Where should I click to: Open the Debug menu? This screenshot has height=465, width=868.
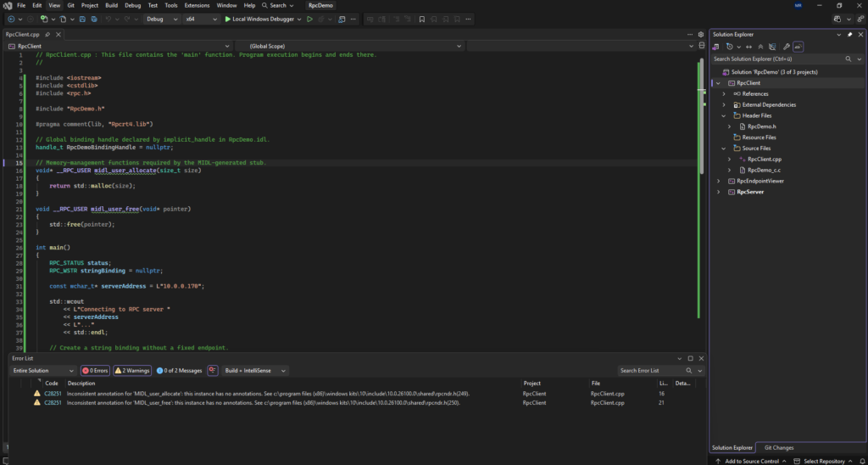(x=132, y=5)
